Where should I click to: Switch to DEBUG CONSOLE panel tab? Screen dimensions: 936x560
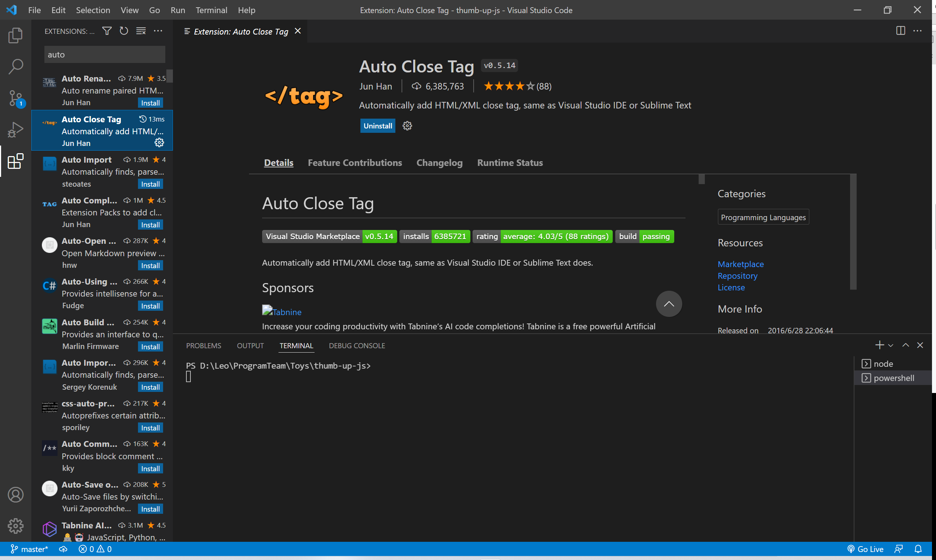click(357, 346)
